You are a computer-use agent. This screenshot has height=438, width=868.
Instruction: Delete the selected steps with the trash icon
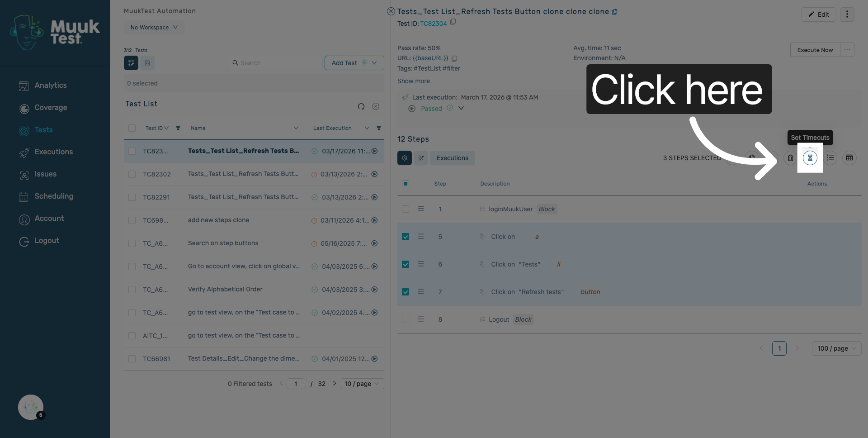point(790,158)
